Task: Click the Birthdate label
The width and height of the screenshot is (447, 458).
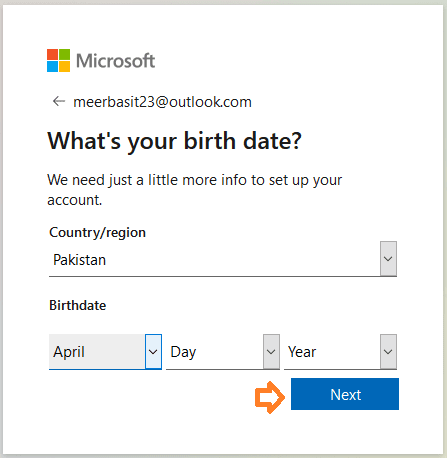Action: [x=78, y=305]
